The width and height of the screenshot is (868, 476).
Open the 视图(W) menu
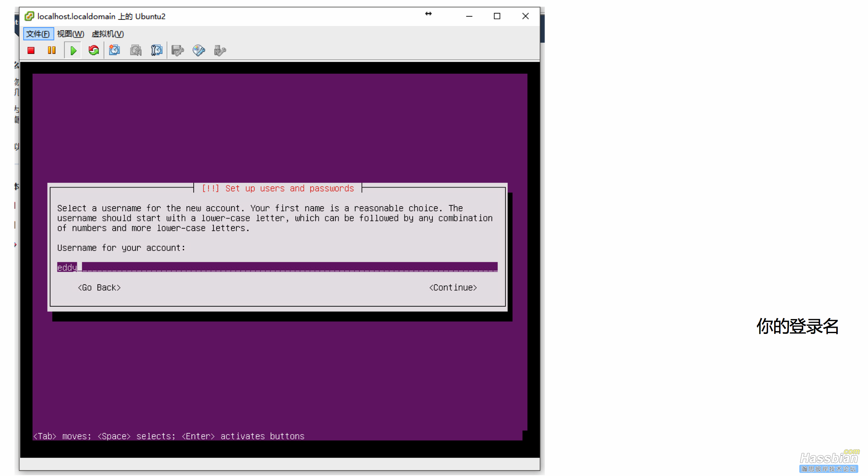71,34
